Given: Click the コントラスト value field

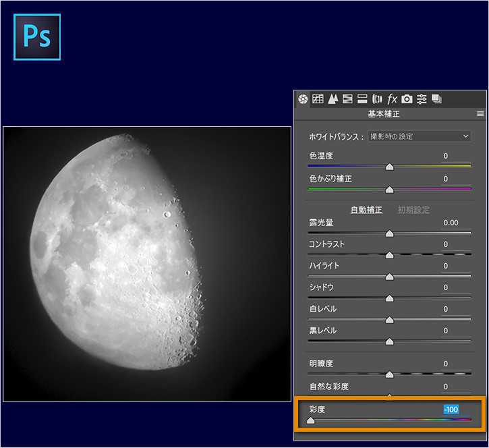Looking at the screenshot, I should 456,244.
